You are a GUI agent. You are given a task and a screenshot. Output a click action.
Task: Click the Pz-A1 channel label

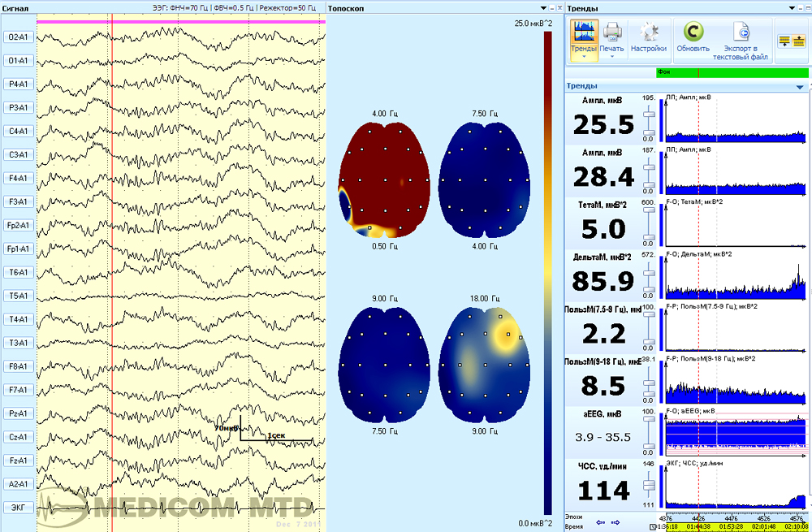[18, 413]
